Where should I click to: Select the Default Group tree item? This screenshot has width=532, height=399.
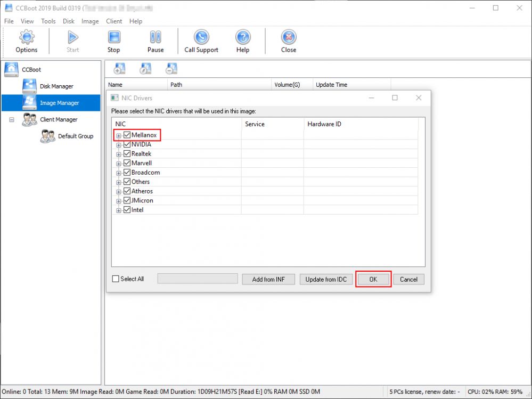pos(75,136)
